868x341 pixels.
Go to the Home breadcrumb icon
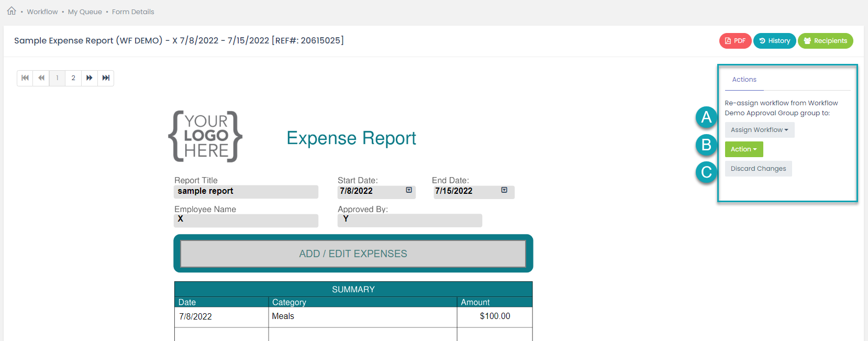[12, 11]
